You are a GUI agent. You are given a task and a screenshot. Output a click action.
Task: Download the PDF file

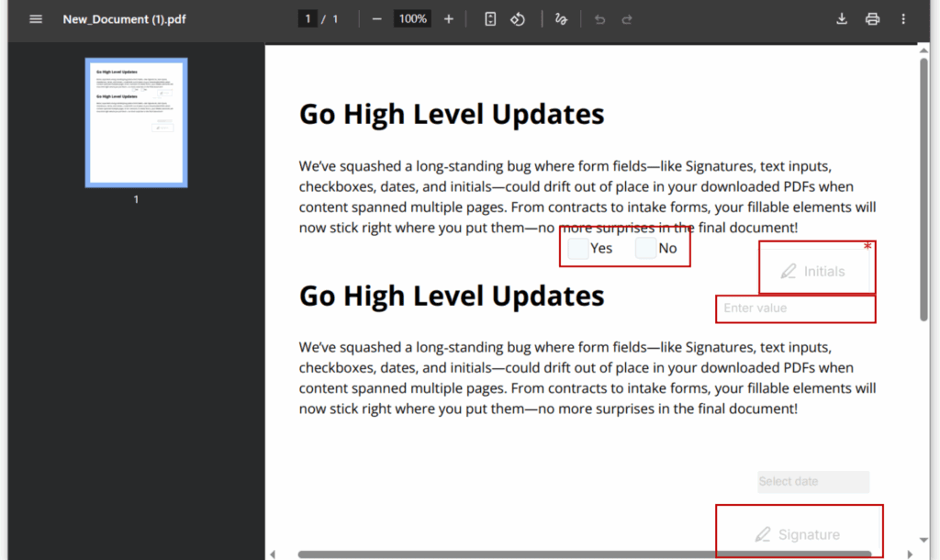pyautogui.click(x=842, y=19)
